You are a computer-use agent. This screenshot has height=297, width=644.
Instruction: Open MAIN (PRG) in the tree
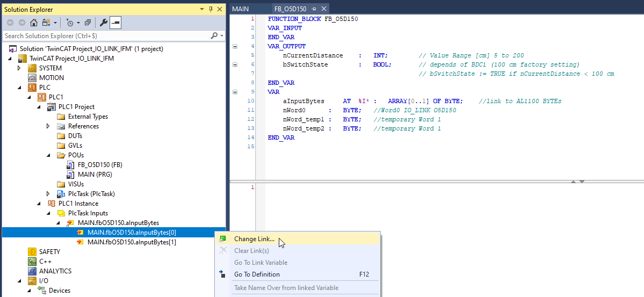pyautogui.click(x=95, y=175)
